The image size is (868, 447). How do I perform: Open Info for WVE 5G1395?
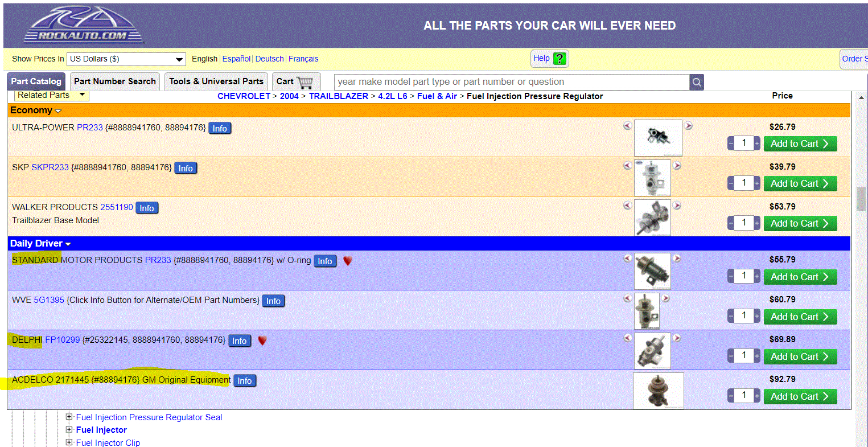273,301
